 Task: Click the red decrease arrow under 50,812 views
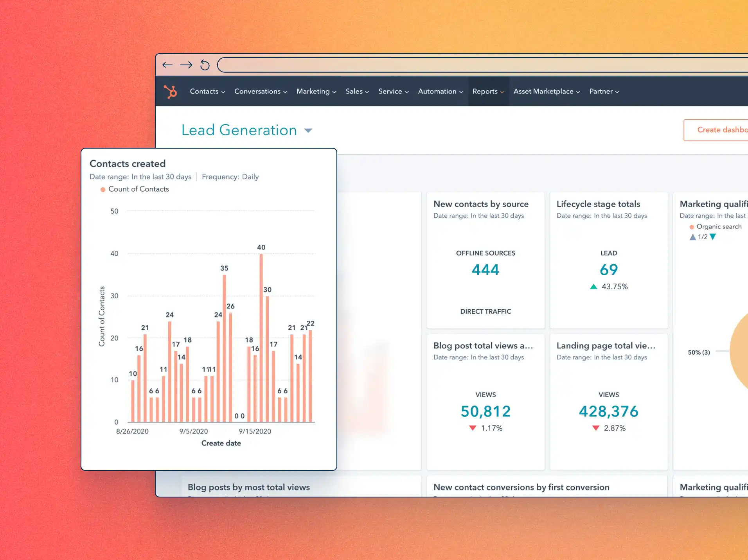tap(472, 428)
